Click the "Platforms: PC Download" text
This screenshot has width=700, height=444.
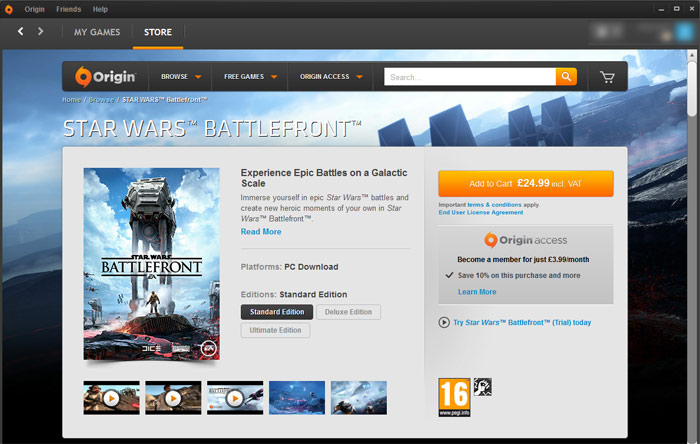[289, 267]
